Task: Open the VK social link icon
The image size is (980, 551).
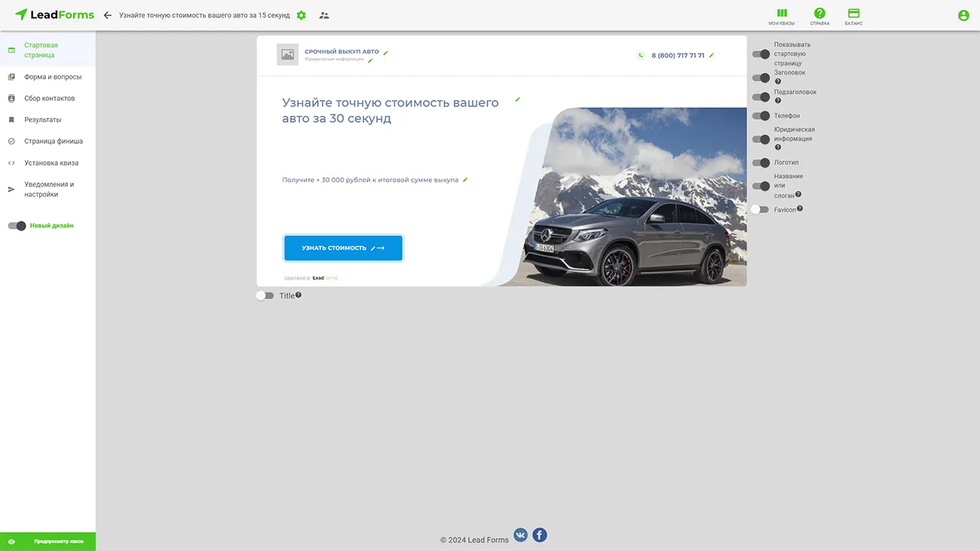Action: (520, 535)
